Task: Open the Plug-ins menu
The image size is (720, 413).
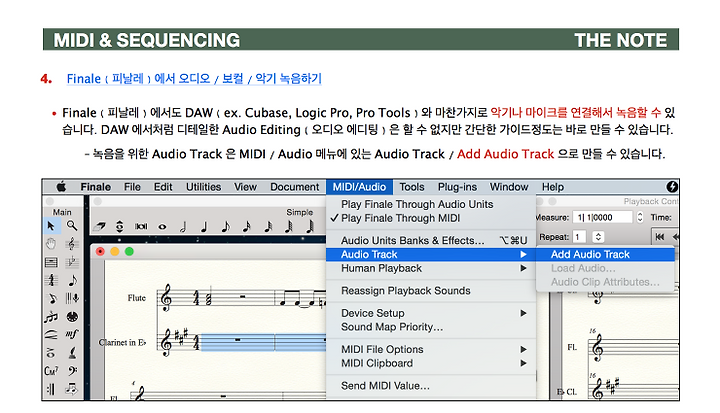Action: tap(457, 187)
